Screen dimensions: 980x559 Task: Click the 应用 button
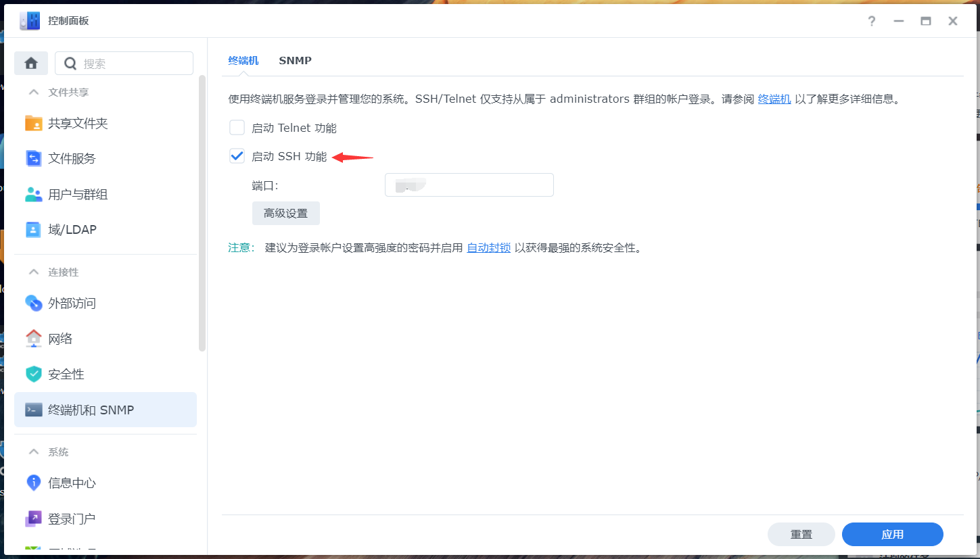click(892, 534)
